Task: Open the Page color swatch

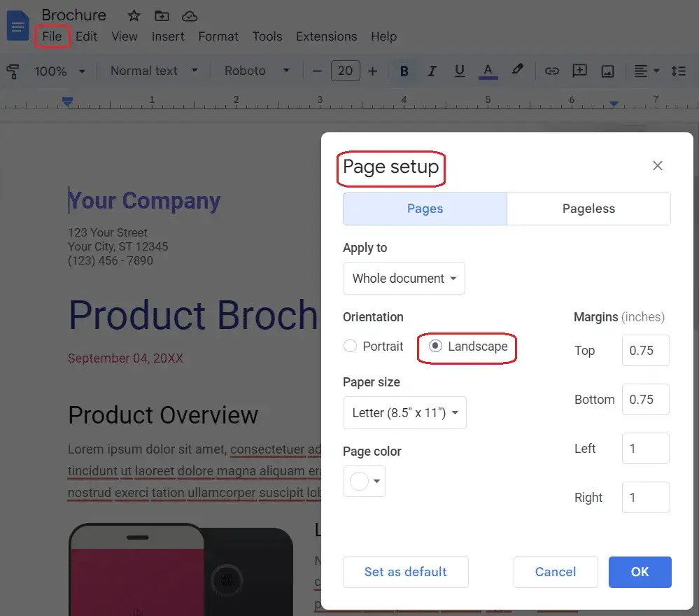Action: pos(364,482)
